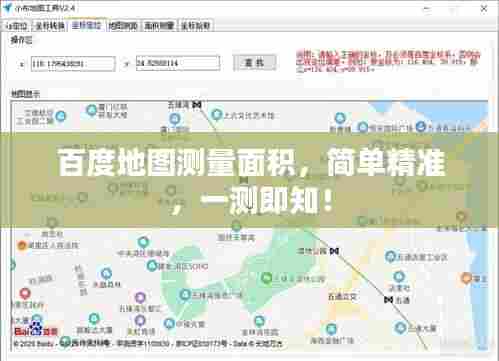
Task: Click the POI icon above 金林湾花园
Action: 259,321
